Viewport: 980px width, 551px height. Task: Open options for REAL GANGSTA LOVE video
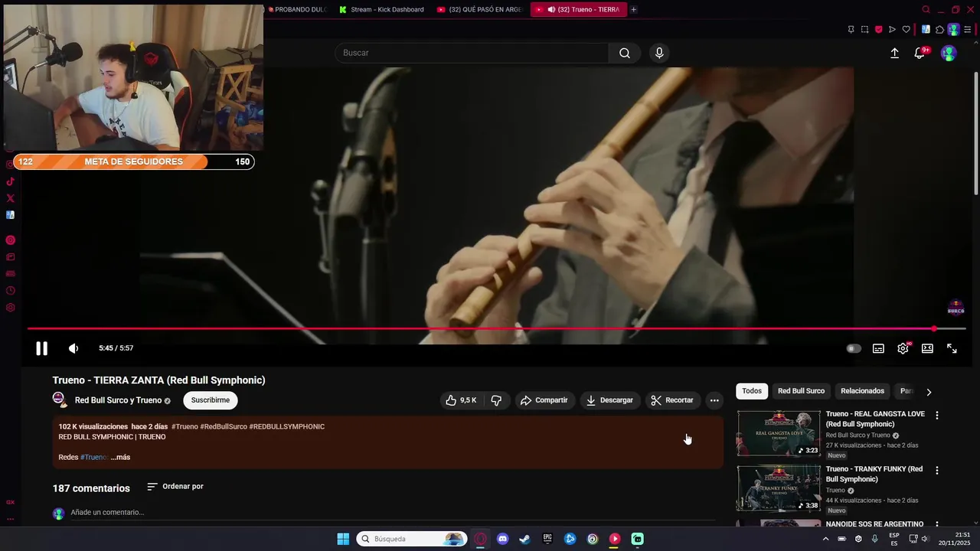936,416
